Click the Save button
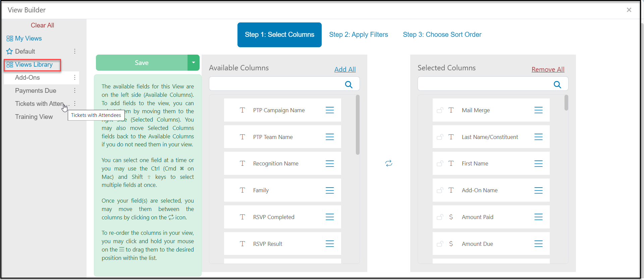644x280 pixels. point(142,63)
